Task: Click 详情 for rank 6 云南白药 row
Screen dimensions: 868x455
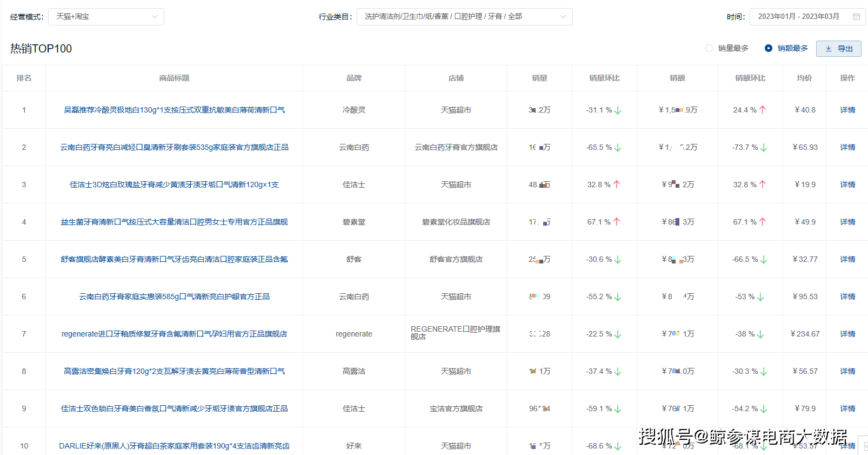Action: pyautogui.click(x=847, y=296)
